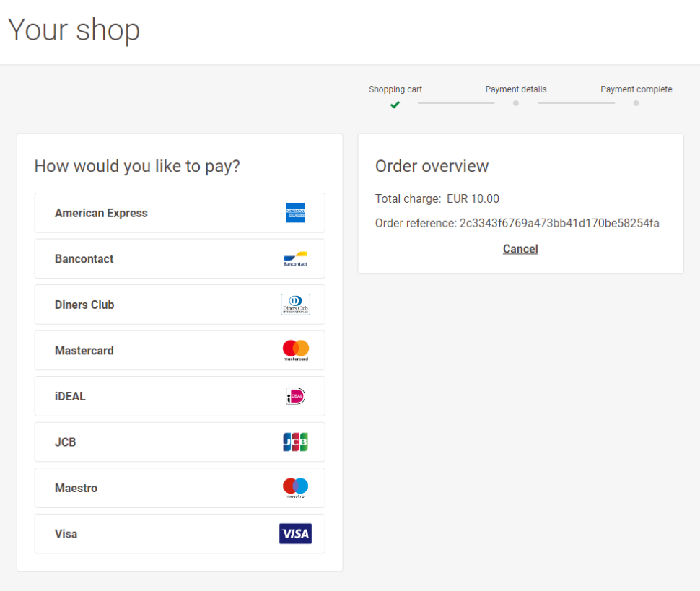700x591 pixels.
Task: Click the Diners Club International logo
Action: point(295,305)
